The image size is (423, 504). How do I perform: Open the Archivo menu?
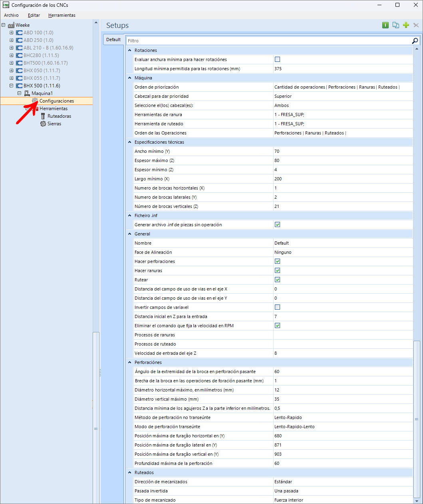[11, 15]
